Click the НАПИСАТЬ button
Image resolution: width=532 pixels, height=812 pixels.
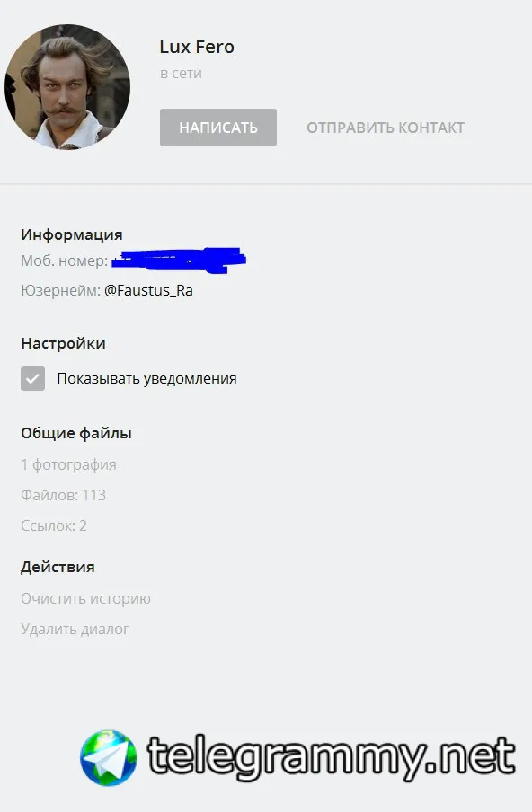(218, 128)
